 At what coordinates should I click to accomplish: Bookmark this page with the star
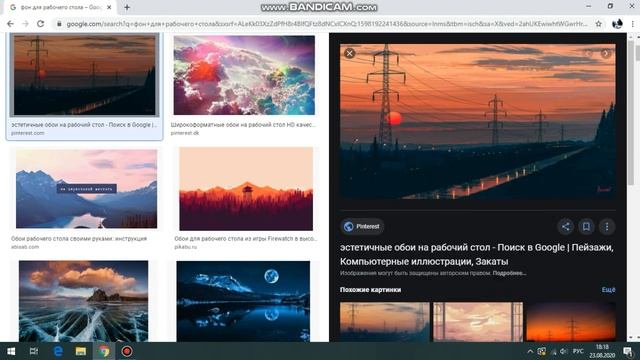point(598,24)
